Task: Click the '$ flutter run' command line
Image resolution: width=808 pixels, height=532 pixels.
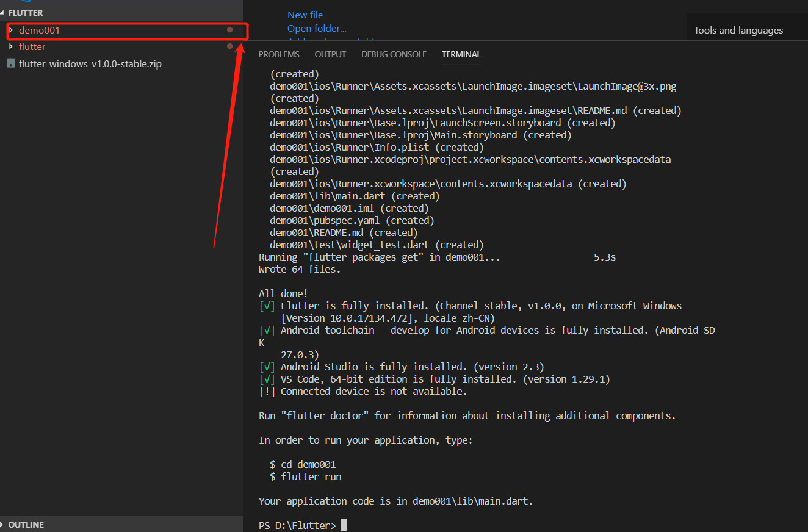Action: click(306, 476)
